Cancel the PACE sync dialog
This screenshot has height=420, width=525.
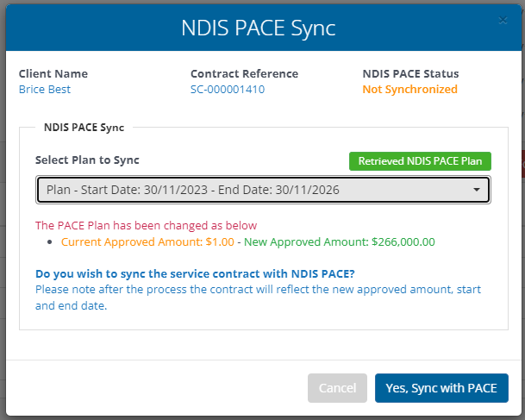pyautogui.click(x=337, y=388)
